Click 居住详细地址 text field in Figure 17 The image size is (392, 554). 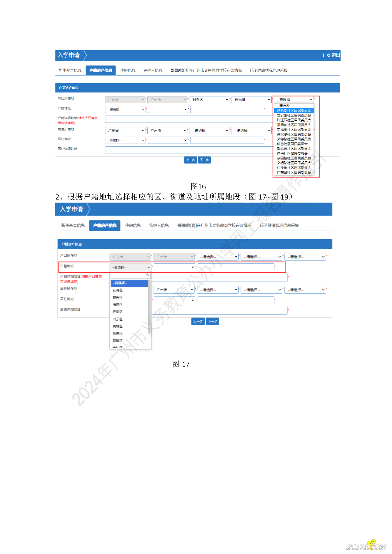[220, 311]
